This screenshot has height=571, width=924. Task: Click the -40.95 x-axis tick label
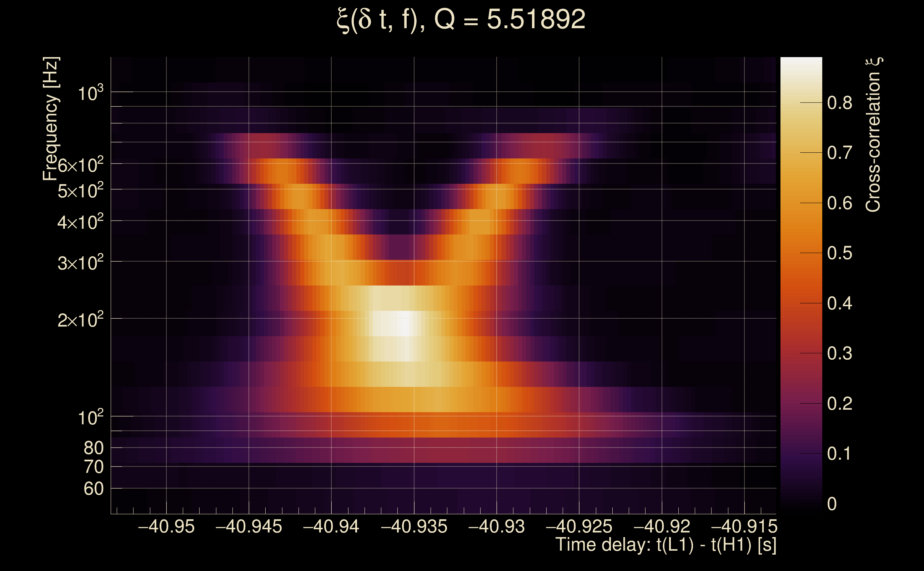coord(166,527)
